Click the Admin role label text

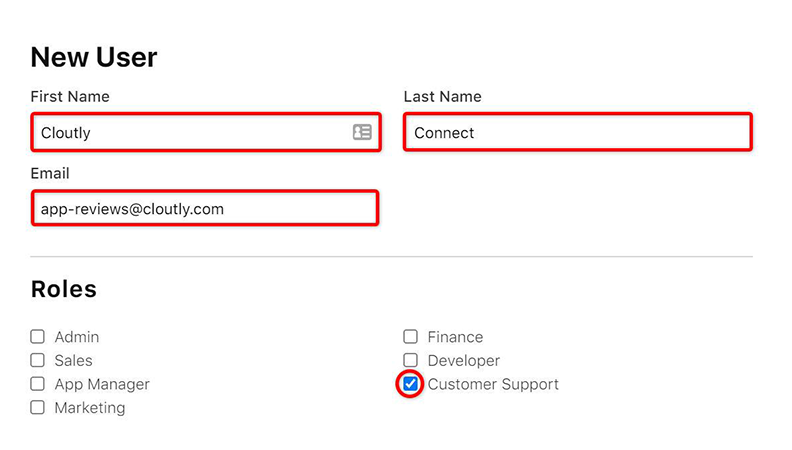[x=77, y=337]
